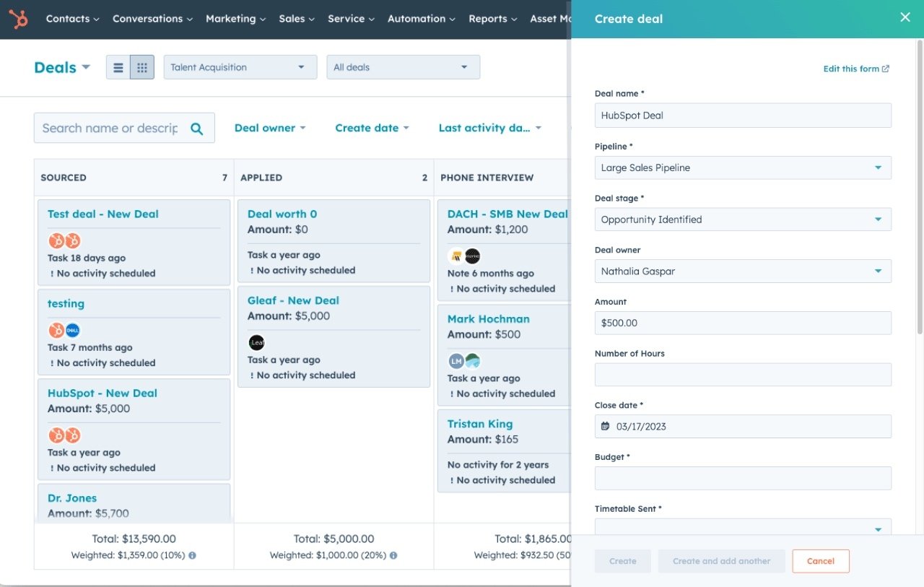Open the calendar icon in Close date field
The width and height of the screenshot is (924, 587).
(605, 426)
